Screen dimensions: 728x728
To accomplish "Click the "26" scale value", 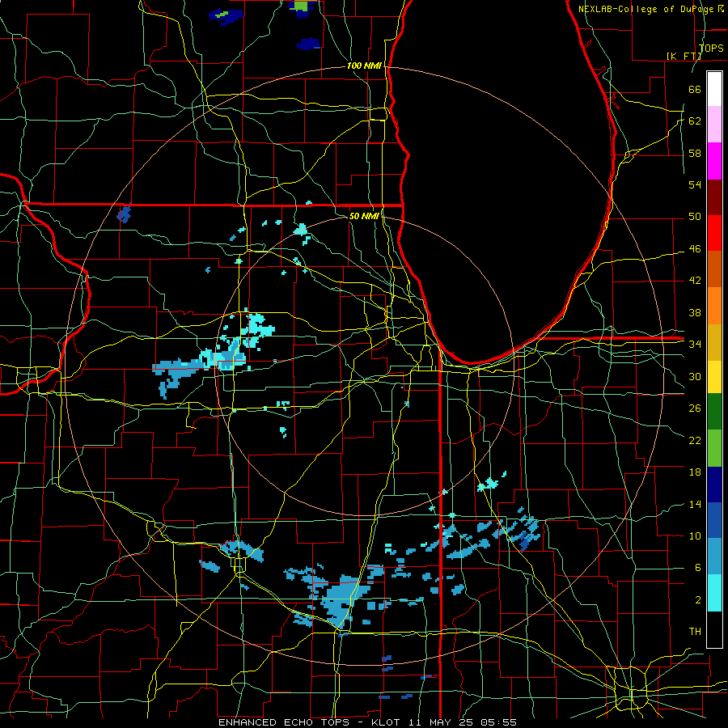I will pos(695,408).
